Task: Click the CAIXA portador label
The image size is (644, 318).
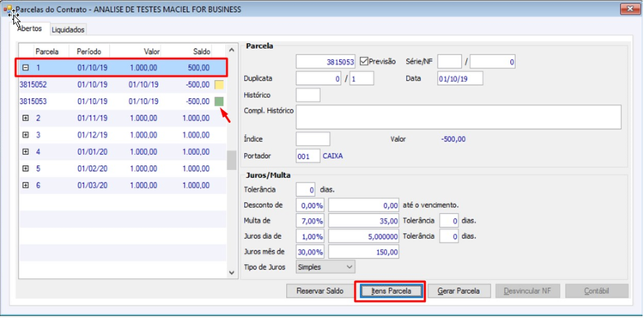Action: 332,156
